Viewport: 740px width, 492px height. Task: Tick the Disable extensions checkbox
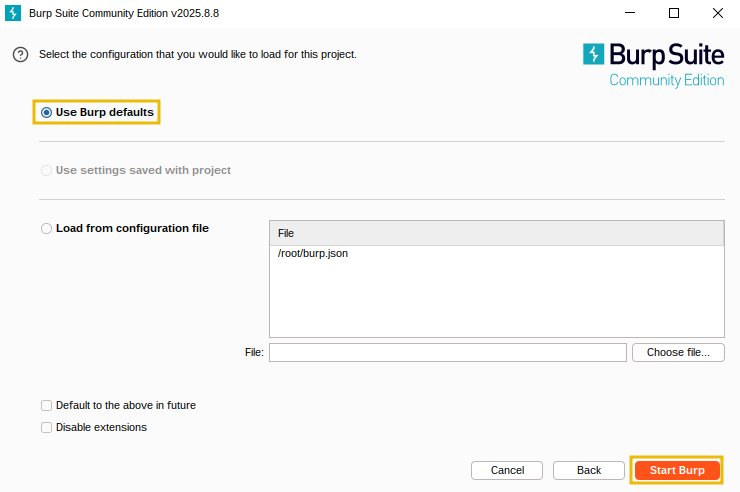(x=47, y=428)
